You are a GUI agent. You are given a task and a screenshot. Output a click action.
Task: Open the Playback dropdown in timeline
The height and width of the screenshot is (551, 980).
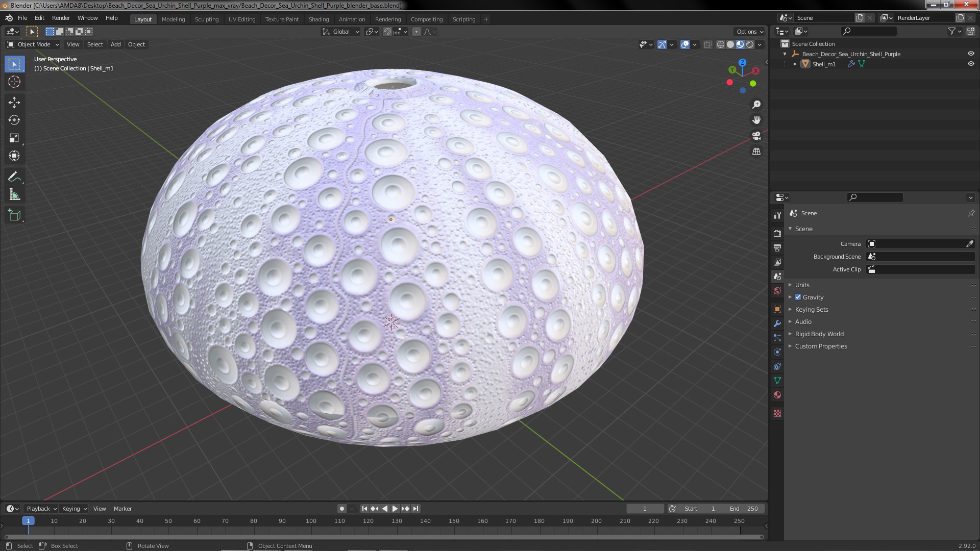click(x=41, y=509)
